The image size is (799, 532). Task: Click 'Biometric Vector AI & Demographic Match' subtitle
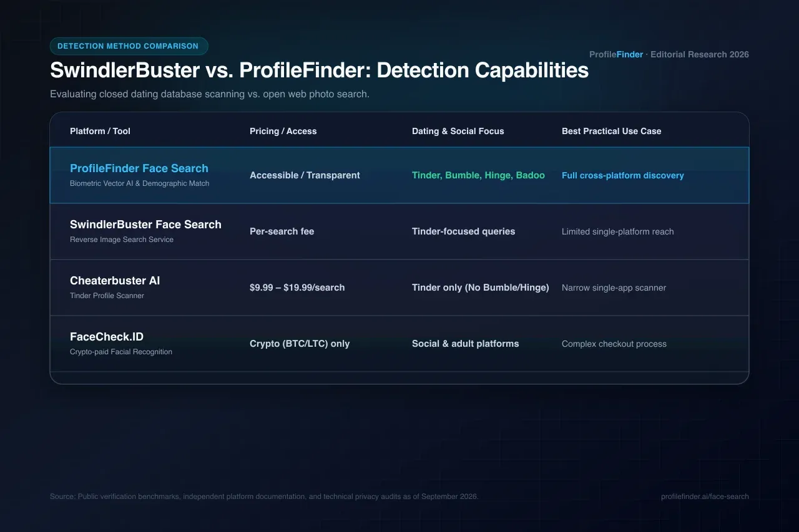tap(139, 183)
